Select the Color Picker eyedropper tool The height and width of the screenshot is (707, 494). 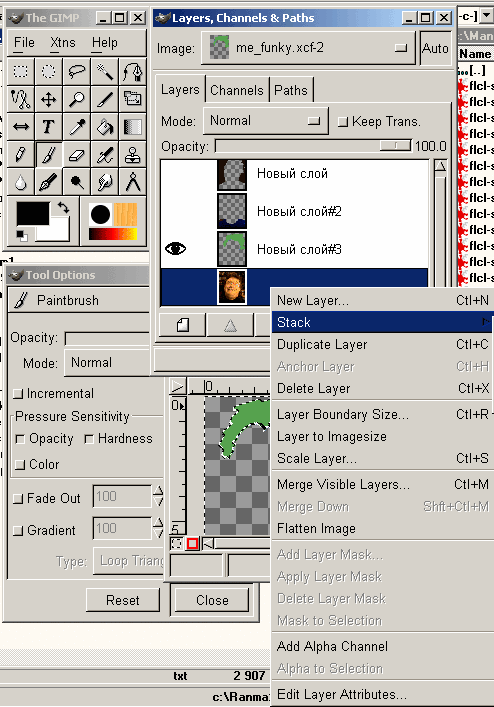[76, 127]
